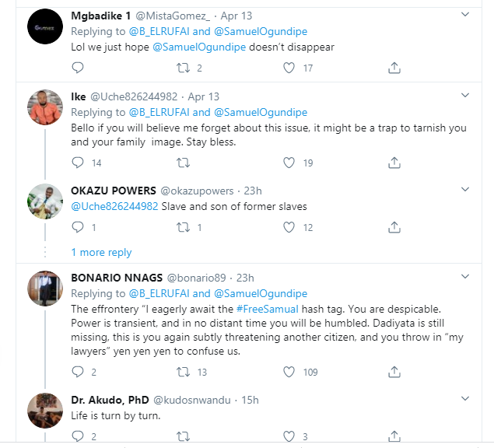Like OKAZU POWERS' reply
The width and height of the screenshot is (494, 448).
coord(289,227)
